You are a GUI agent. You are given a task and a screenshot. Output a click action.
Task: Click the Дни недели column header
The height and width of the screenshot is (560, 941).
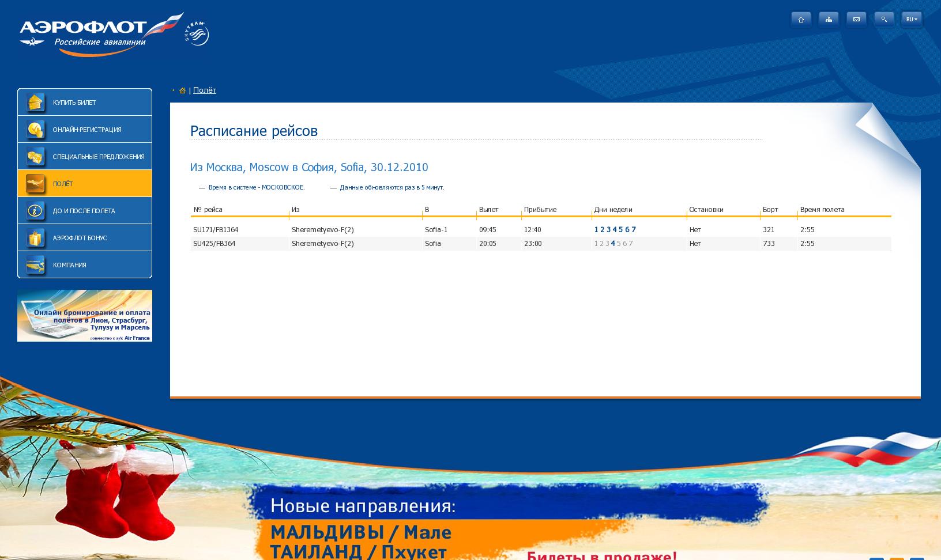[613, 209]
